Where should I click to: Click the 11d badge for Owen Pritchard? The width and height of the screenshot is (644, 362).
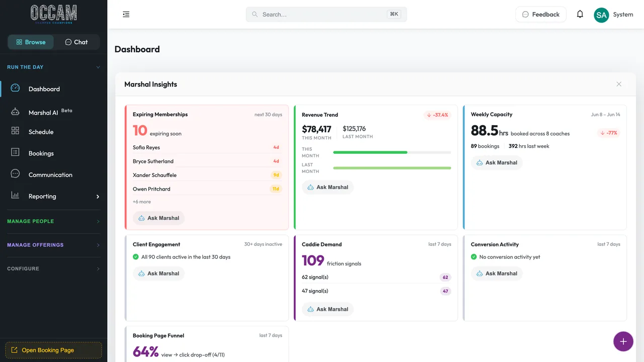[x=276, y=189]
